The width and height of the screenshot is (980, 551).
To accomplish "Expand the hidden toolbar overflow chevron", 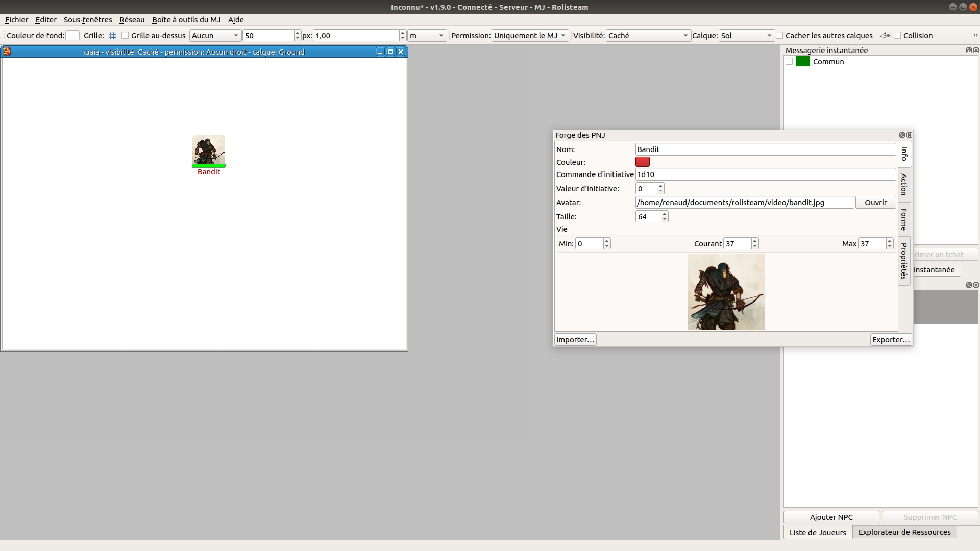I will point(975,36).
